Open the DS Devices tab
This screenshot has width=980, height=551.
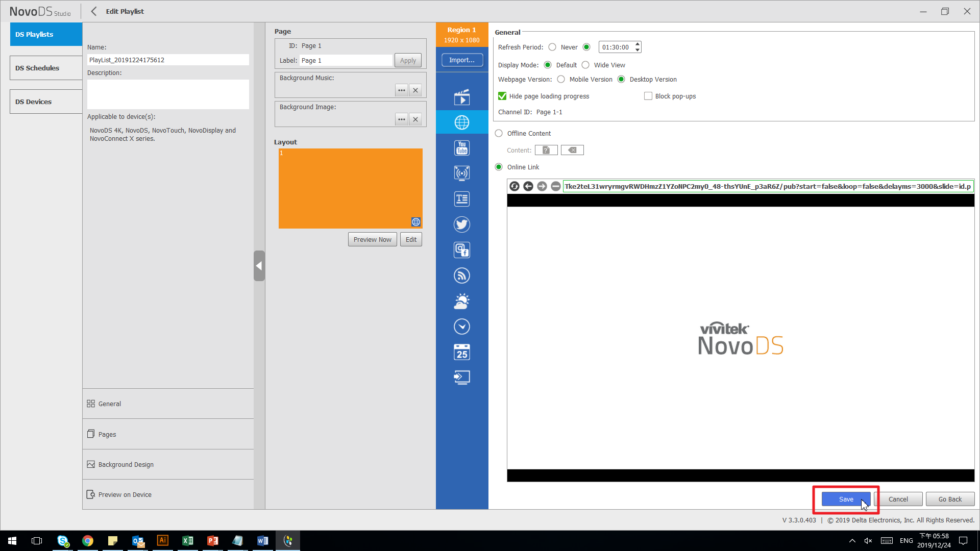46,102
